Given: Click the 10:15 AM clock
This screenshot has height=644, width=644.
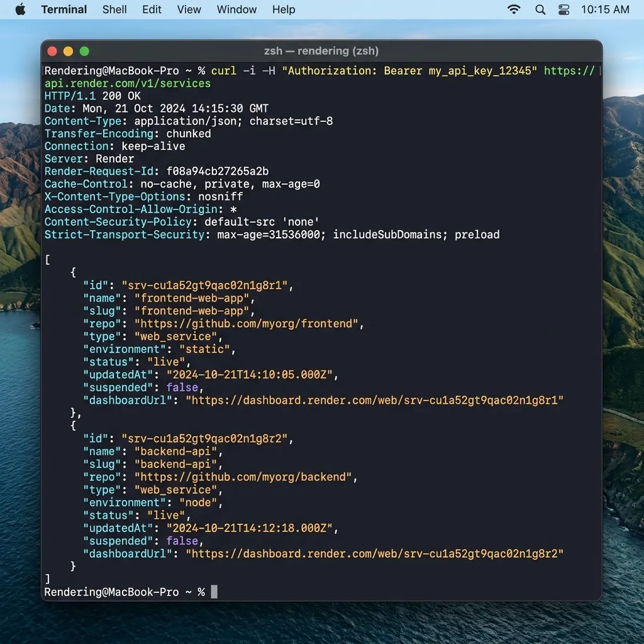Looking at the screenshot, I should [x=605, y=9].
